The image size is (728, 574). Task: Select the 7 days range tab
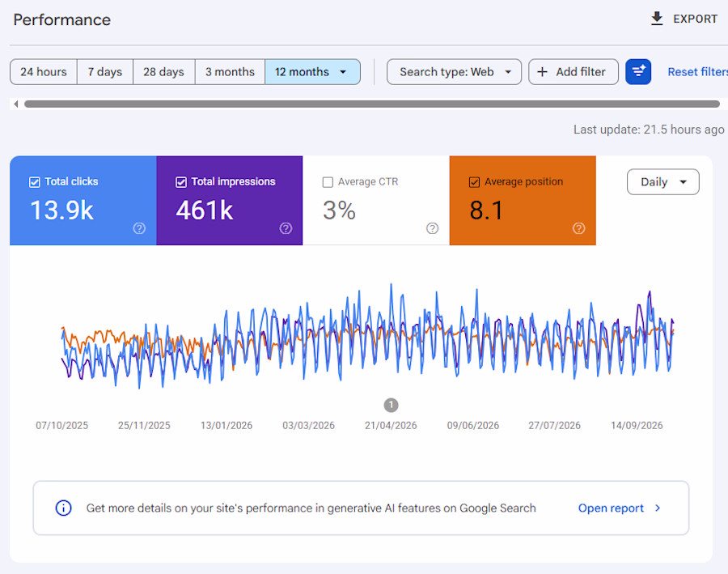105,71
